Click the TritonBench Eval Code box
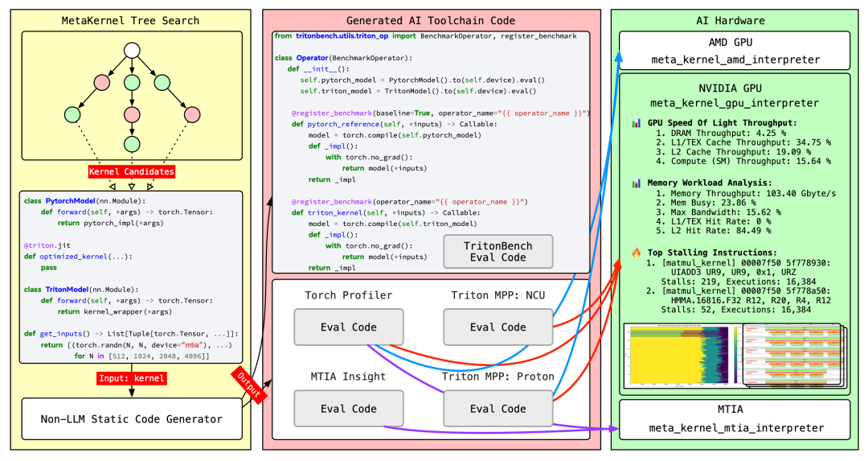This screenshot has height=461, width=868. click(497, 251)
